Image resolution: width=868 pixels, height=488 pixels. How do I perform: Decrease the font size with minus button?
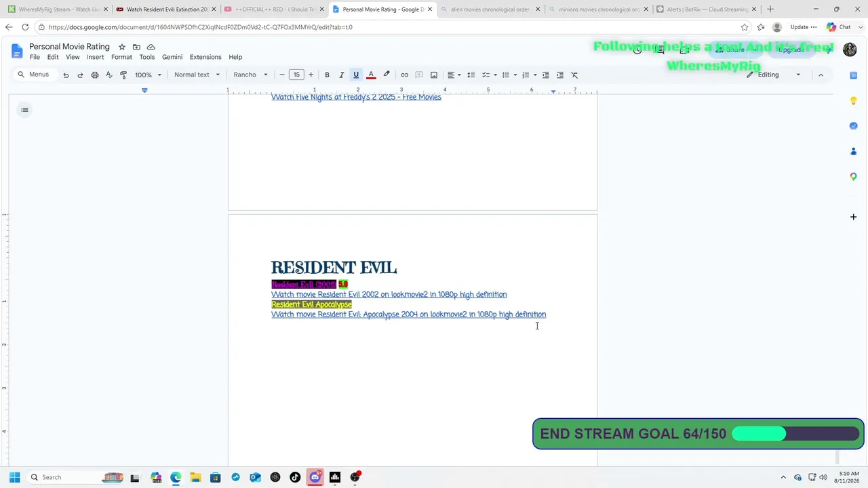pos(282,75)
